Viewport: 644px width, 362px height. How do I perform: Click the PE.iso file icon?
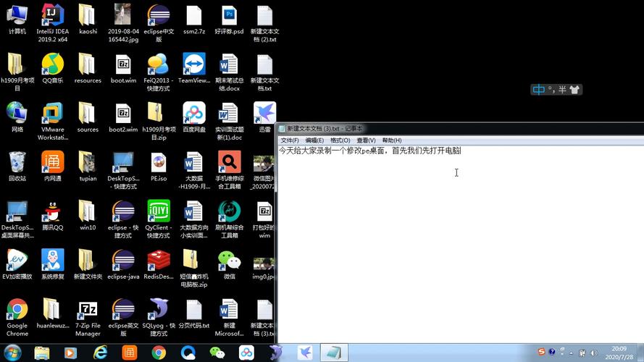click(159, 167)
